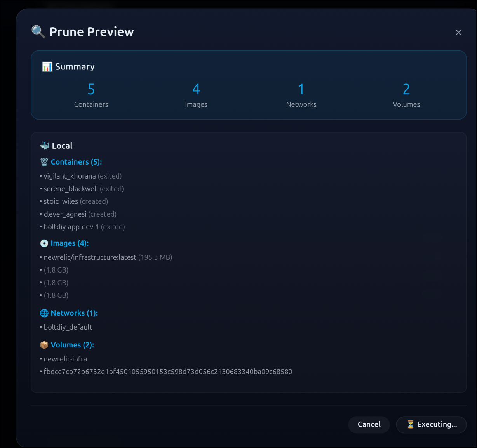Click the newrelic-infra volume entry

point(65,359)
